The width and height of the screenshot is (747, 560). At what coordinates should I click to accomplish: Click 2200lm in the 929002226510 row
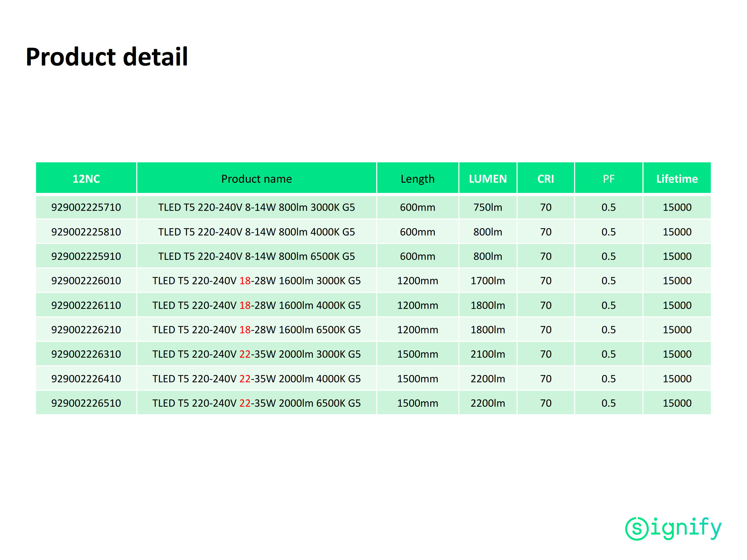pos(488,403)
